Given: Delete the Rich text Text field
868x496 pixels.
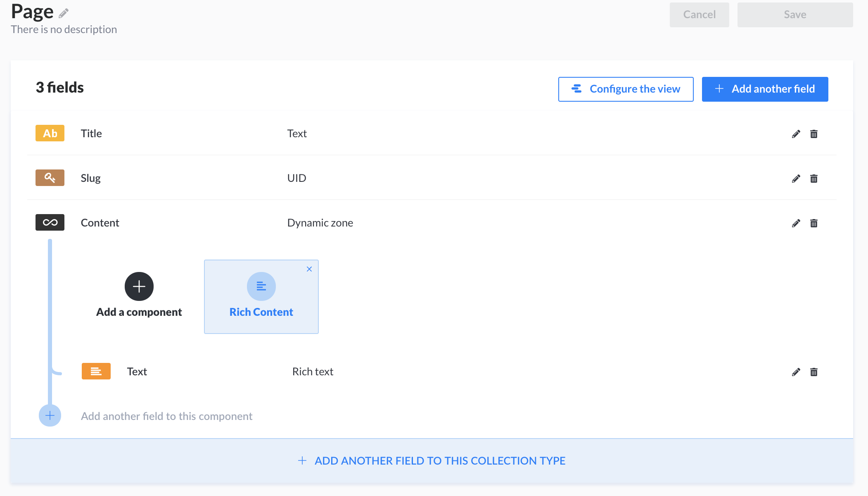Looking at the screenshot, I should tap(813, 372).
